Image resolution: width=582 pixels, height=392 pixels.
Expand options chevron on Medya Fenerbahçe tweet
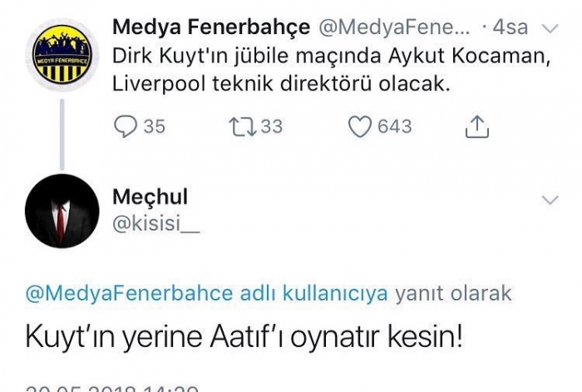tap(549, 28)
